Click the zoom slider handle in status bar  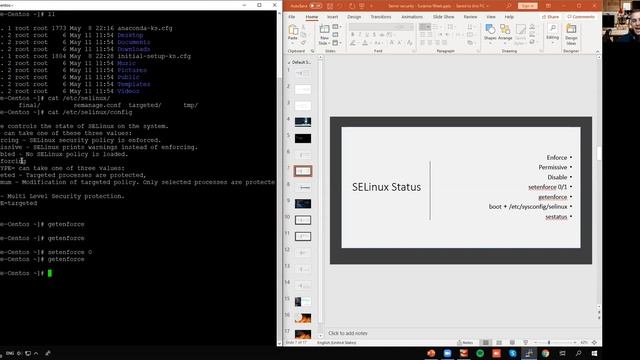tap(549, 342)
